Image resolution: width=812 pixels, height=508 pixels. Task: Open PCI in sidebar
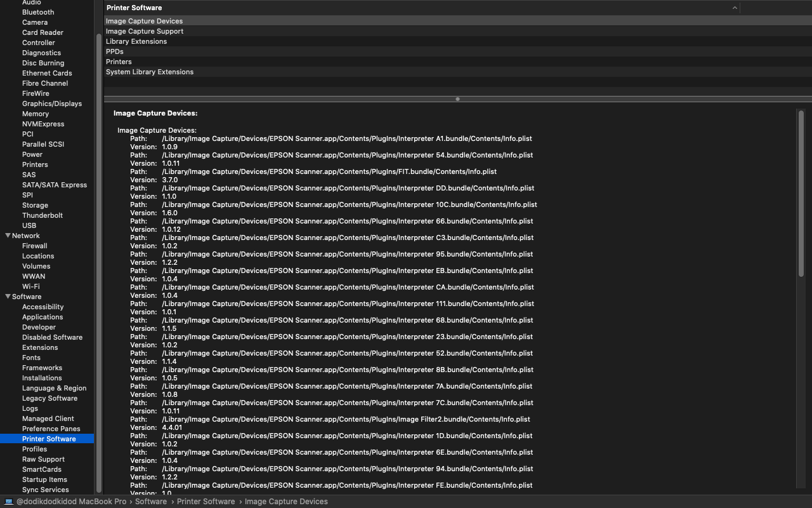pos(28,134)
